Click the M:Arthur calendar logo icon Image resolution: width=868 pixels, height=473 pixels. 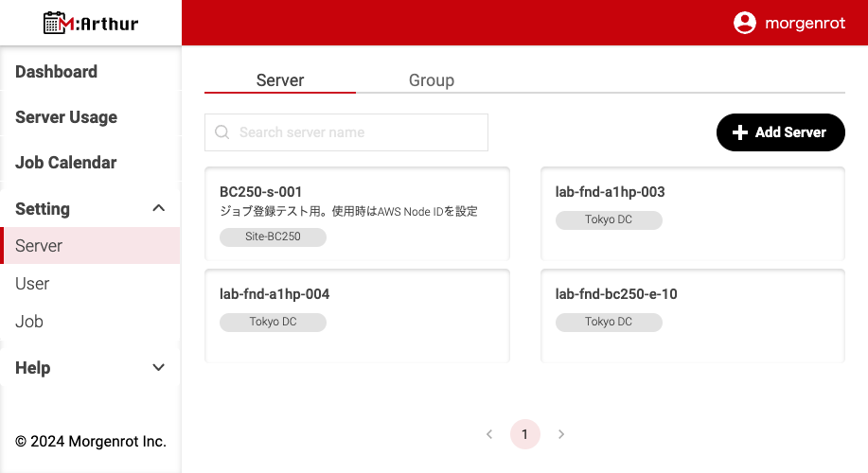[x=56, y=23]
